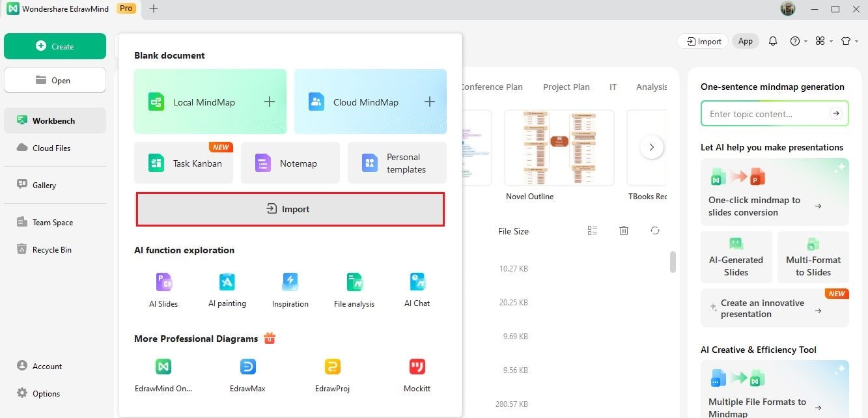
Task: Open the AI Chat tool
Action: pyautogui.click(x=417, y=290)
